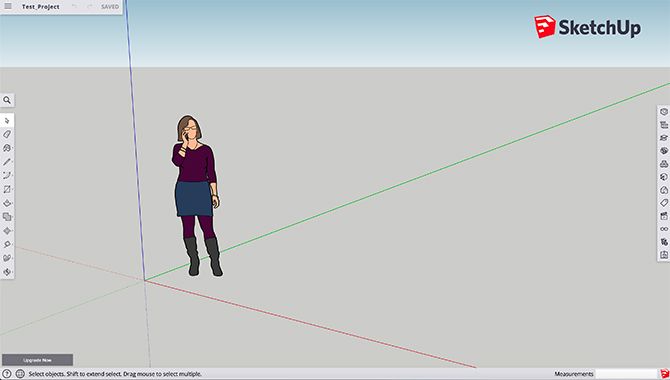Open the Scenes clapperboard panel
This screenshot has width=670, height=380.
664,216
